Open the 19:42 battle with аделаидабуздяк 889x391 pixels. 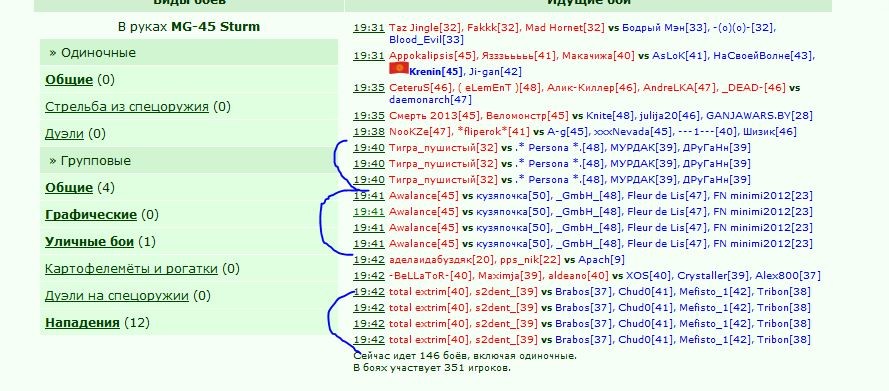point(369,260)
